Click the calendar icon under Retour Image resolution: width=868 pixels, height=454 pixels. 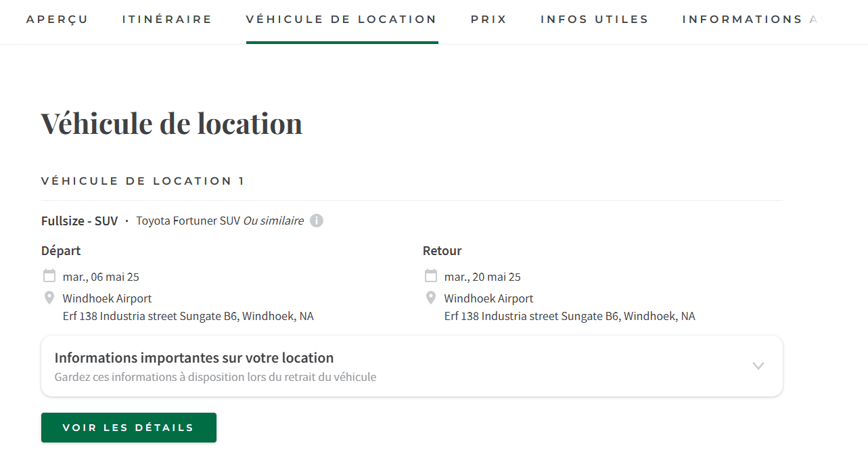pyautogui.click(x=431, y=276)
